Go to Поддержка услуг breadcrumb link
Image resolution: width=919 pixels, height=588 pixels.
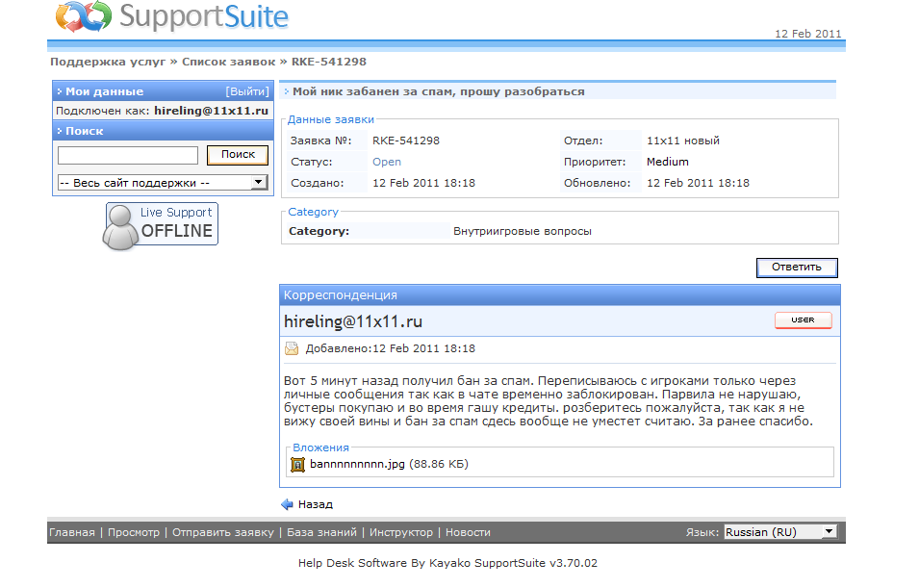[x=108, y=62]
